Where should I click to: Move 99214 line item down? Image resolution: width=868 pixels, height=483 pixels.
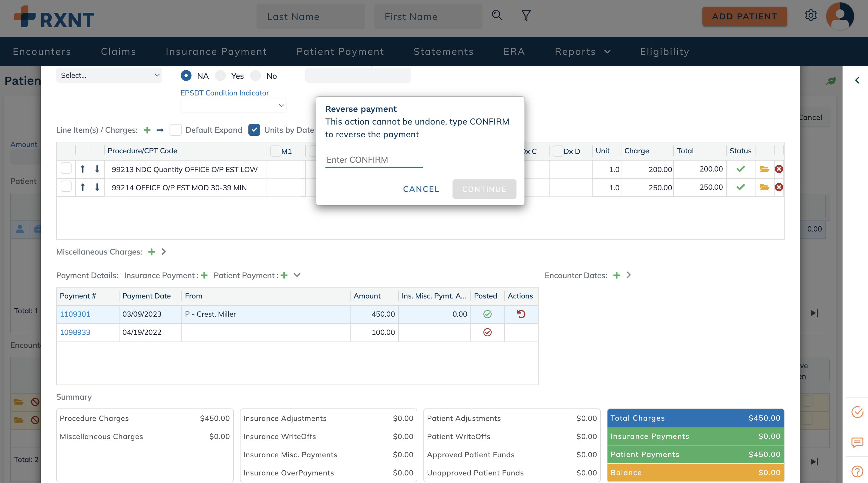(97, 187)
